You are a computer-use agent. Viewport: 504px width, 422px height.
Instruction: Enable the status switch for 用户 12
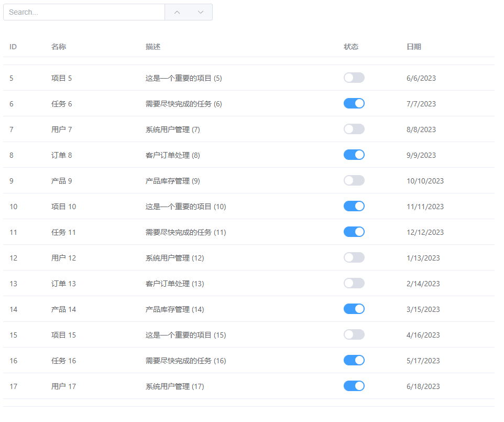(x=354, y=257)
